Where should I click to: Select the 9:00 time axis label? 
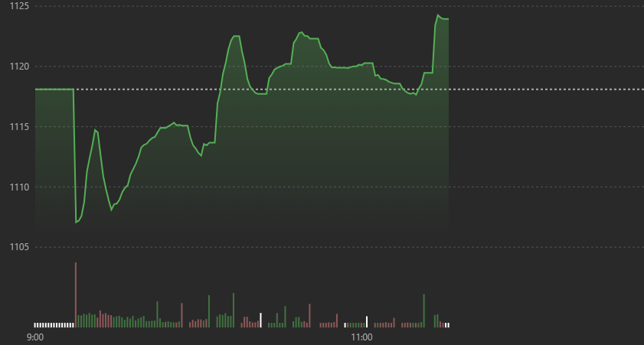(x=35, y=337)
